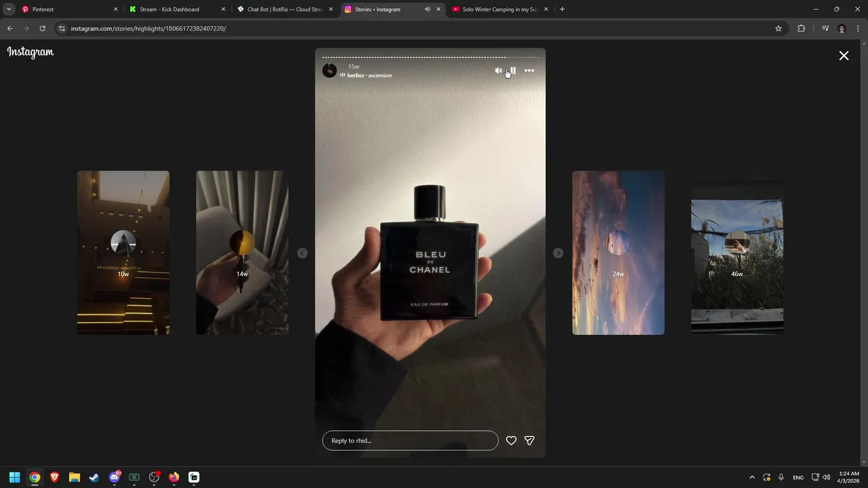This screenshot has width=868, height=488.
Task: Open the Chrome profile avatar
Action: tap(842, 28)
